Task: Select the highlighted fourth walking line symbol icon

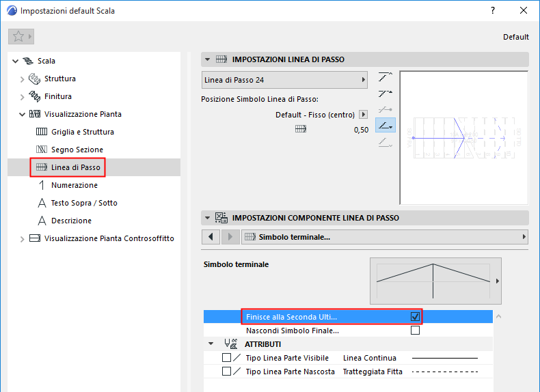Action: 386,125
